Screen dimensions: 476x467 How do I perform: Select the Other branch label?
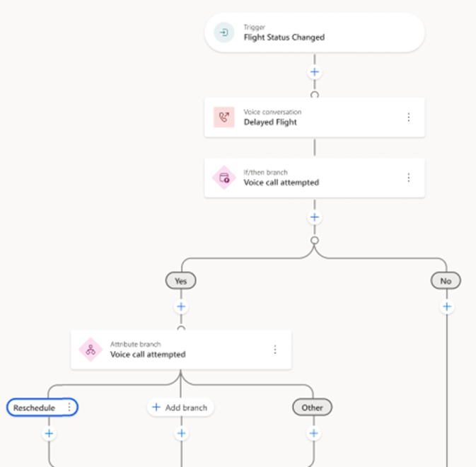pos(312,407)
